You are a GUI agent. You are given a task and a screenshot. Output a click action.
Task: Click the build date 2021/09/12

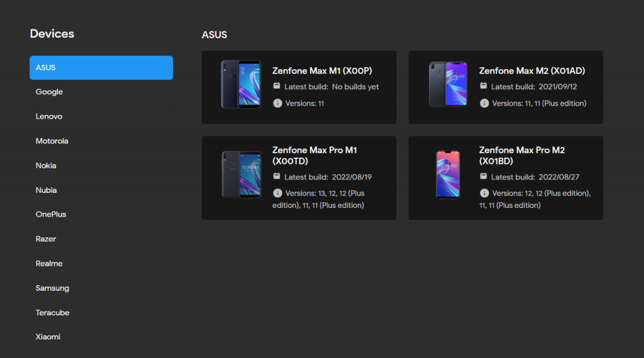[x=558, y=87]
